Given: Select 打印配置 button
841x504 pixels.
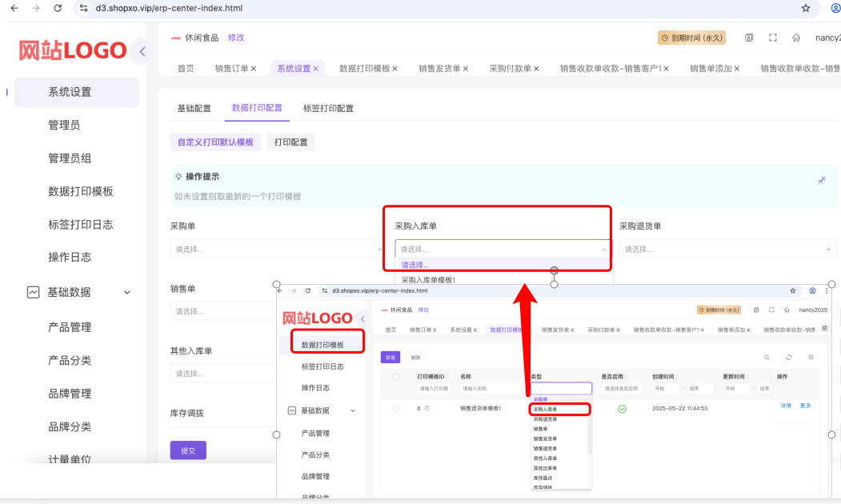Looking at the screenshot, I should click(290, 142).
